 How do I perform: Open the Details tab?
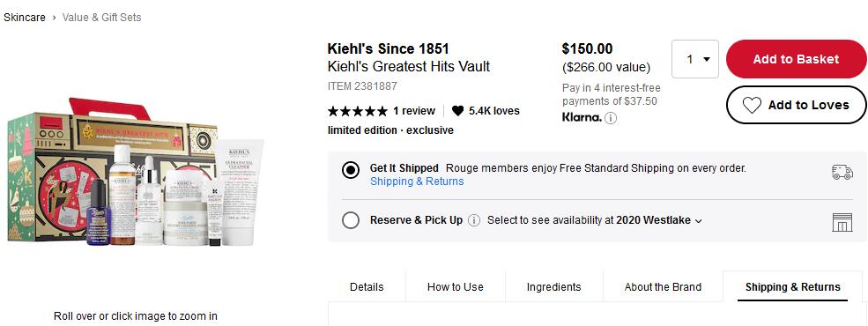click(x=367, y=287)
